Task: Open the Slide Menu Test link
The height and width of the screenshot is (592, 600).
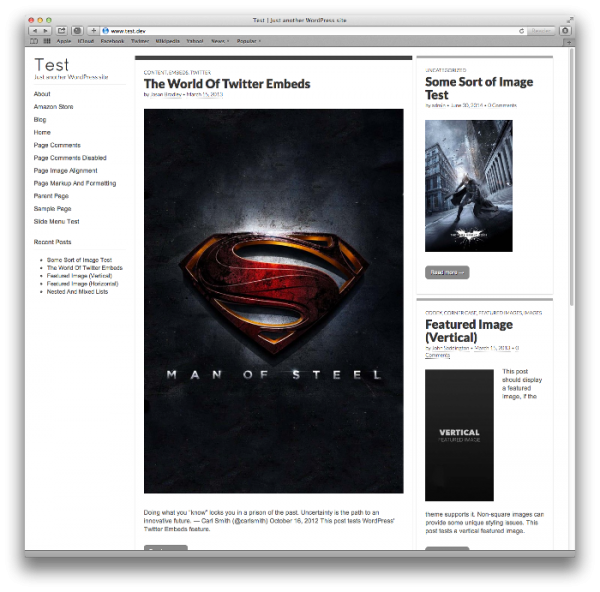Action: [x=56, y=221]
